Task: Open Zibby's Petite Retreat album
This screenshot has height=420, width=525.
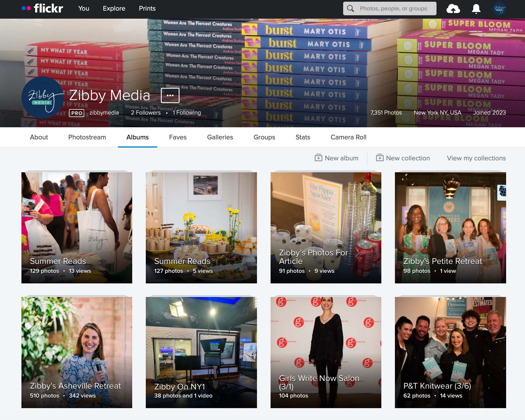Action: (x=450, y=228)
